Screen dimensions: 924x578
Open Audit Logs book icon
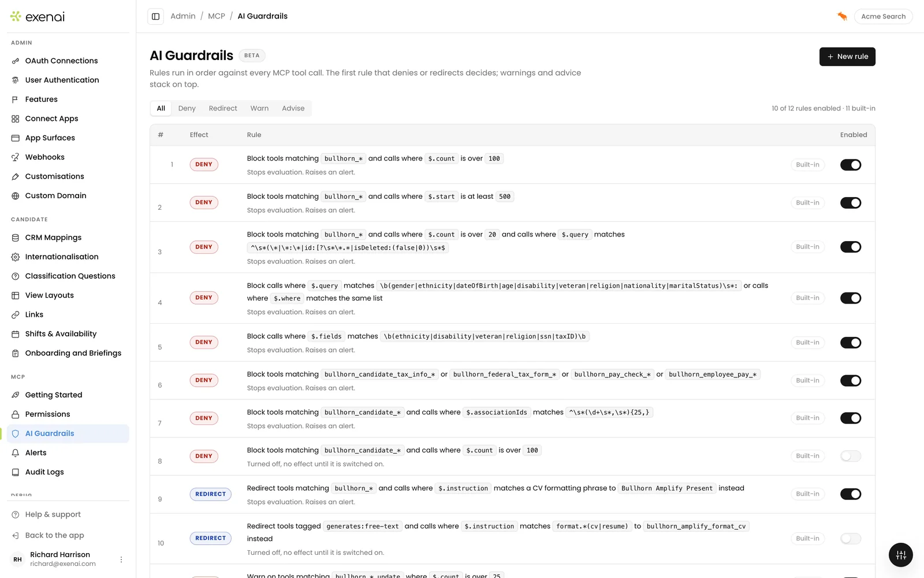[16, 472]
